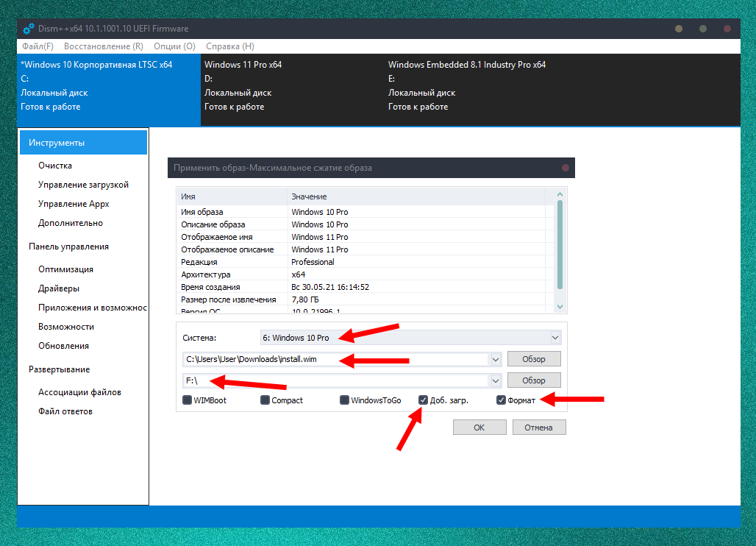Select the Windows 10 Корпоративная LTSC x64 system
This screenshot has width=756, height=546.
click(x=109, y=90)
